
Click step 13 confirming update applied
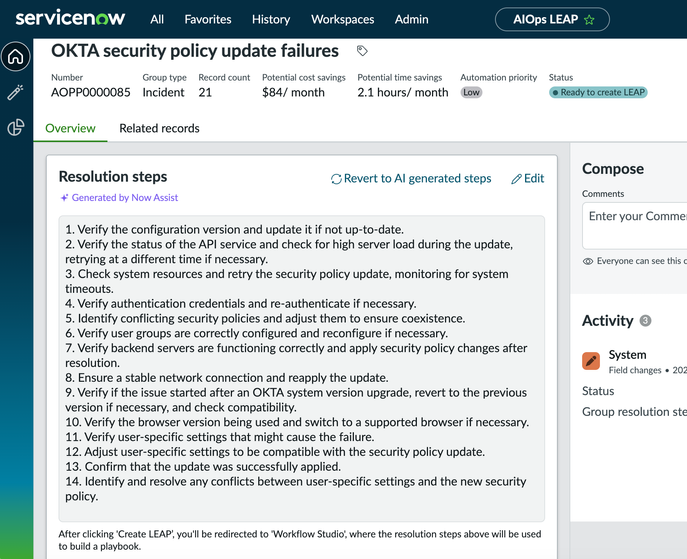pos(203,467)
